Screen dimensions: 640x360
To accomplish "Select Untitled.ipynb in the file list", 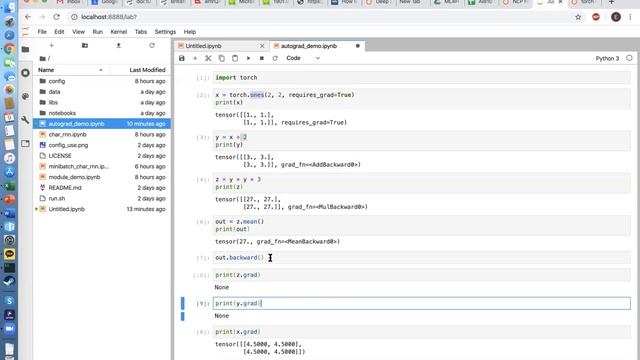I will (x=102, y=209).
